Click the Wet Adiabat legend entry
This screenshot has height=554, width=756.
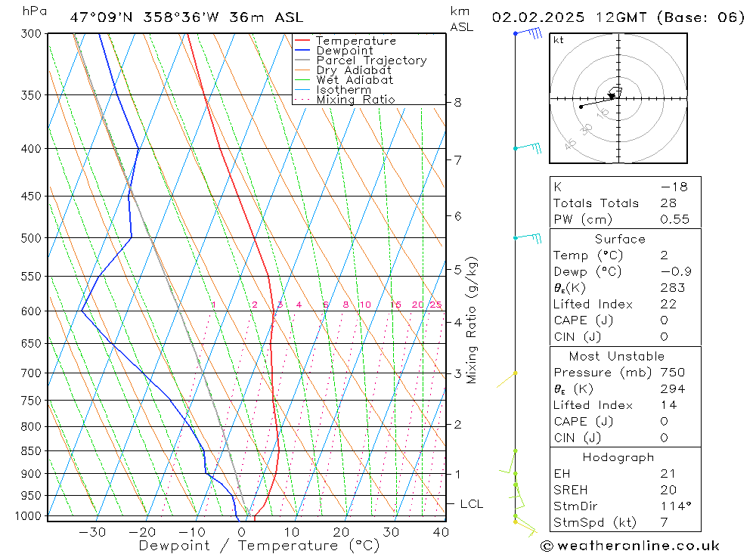point(344,80)
